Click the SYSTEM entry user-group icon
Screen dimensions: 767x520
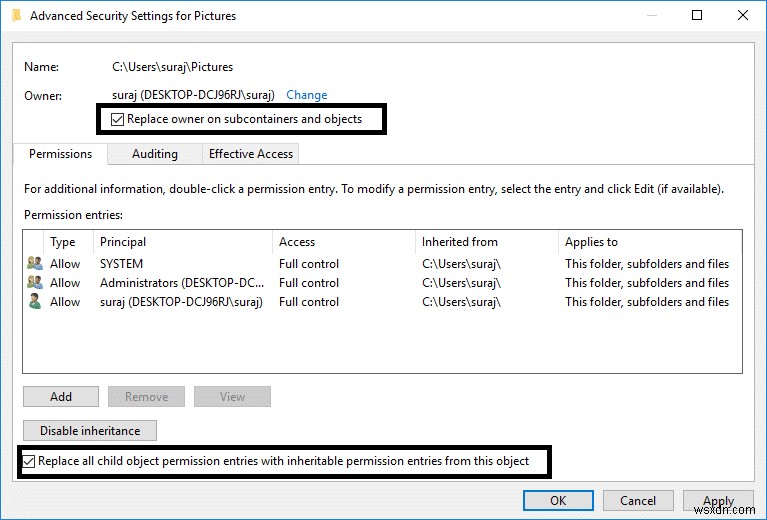34,264
